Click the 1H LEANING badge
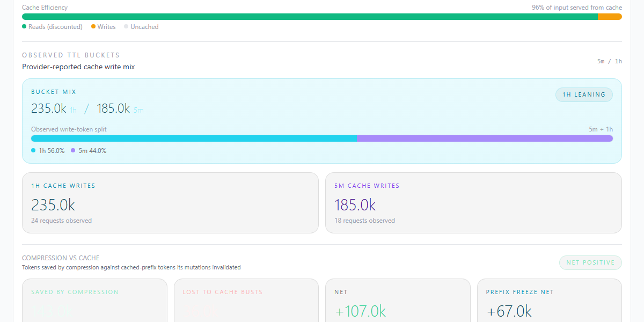The width and height of the screenshot is (644, 322). 584,94
